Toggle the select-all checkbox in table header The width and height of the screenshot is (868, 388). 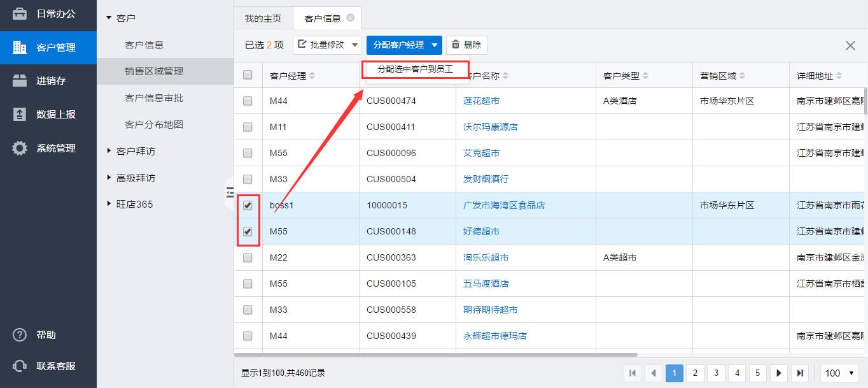(248, 75)
